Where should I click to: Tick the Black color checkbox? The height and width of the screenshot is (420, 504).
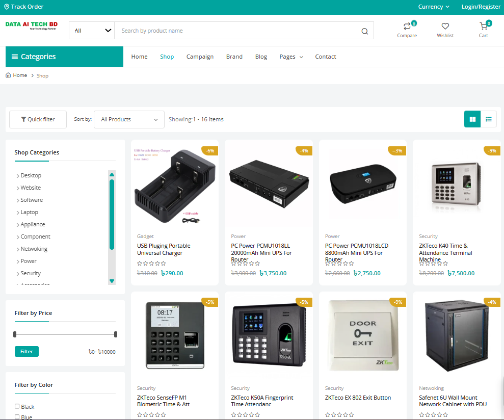17,406
